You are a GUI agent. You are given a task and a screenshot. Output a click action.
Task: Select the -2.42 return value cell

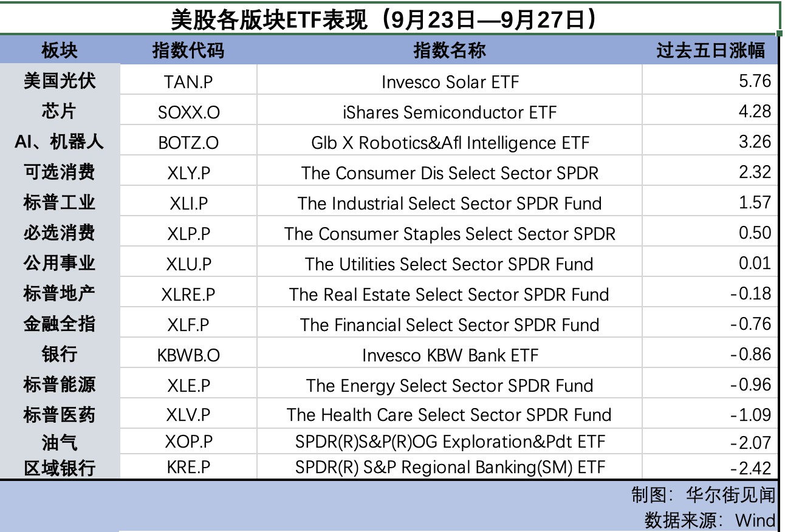tap(710, 468)
